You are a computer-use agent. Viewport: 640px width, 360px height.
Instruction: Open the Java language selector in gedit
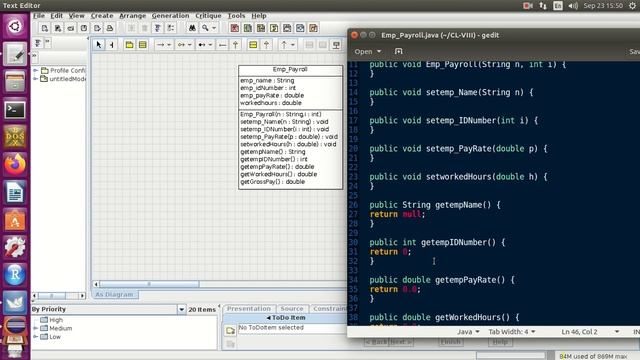click(x=468, y=332)
